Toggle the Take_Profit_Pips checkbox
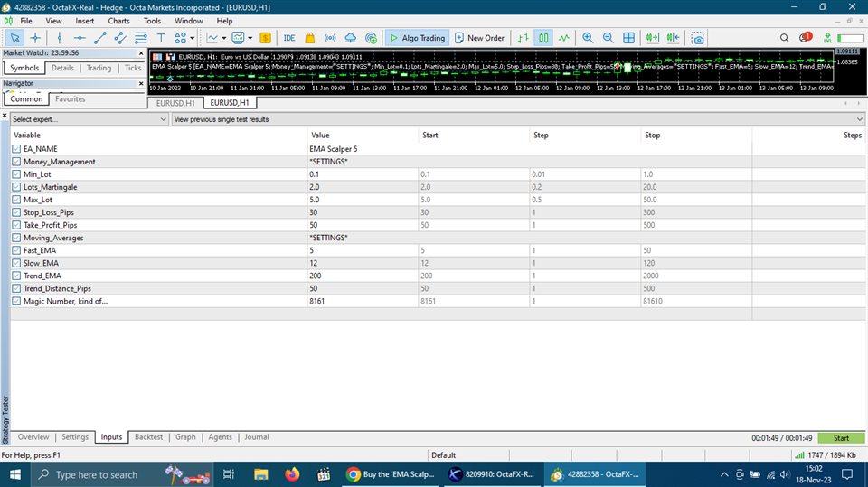Image resolution: width=868 pixels, height=487 pixels. point(16,225)
